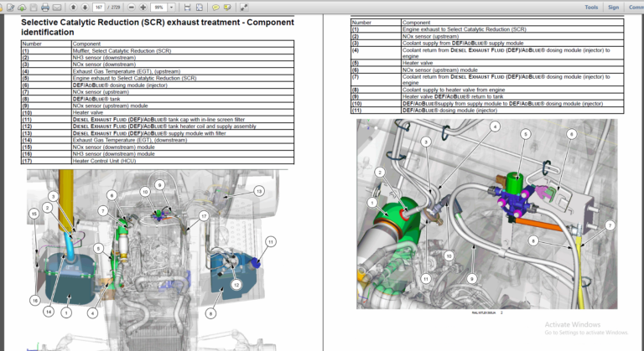Click the zoom percentage field showing 99%

[159, 8]
